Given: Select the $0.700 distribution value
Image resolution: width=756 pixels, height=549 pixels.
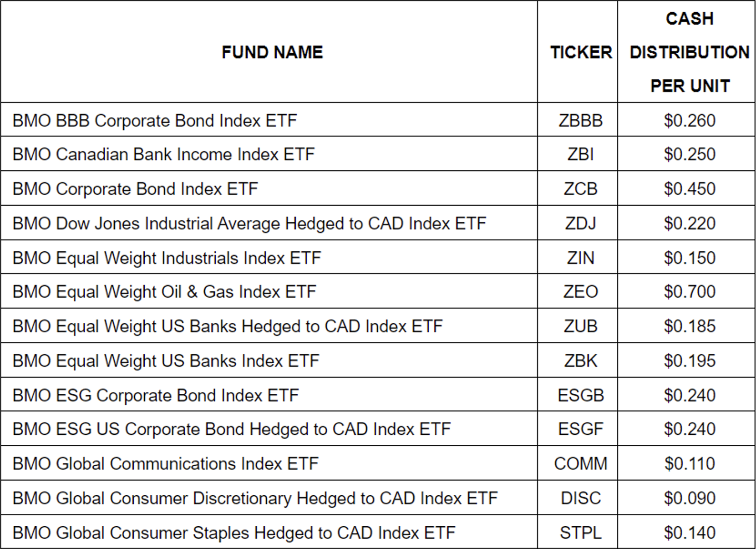Looking at the screenshot, I should (689, 292).
